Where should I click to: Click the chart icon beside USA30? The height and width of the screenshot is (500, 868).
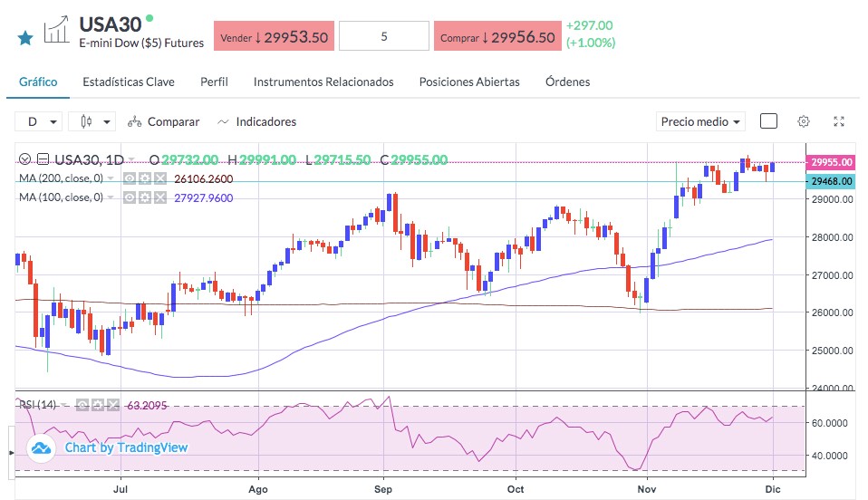click(56, 30)
